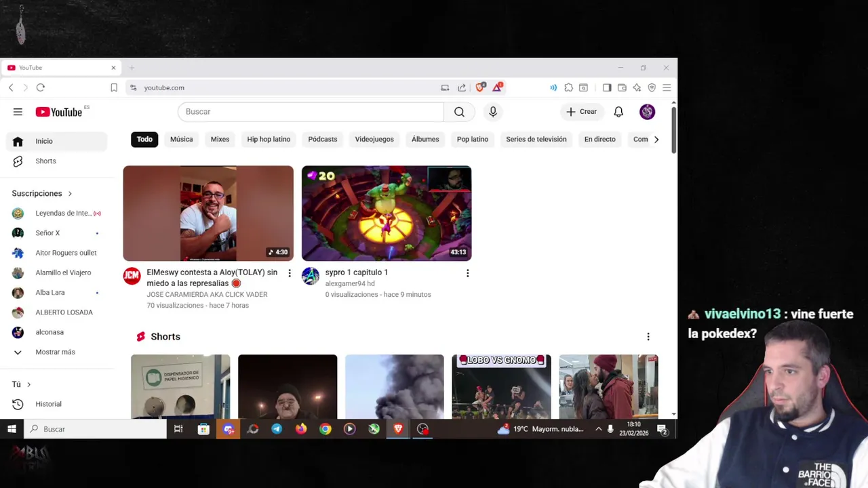Click the Shorts section icon

(x=141, y=337)
